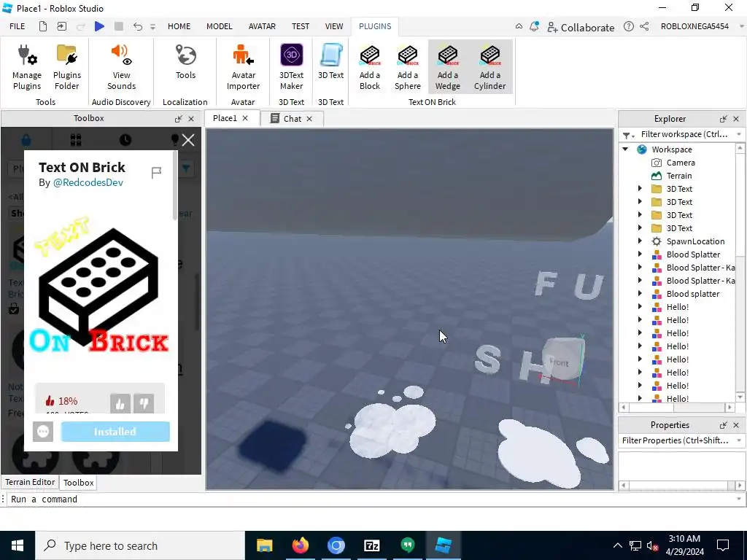Screen dimensions: 747x560
Task: Click the View Sounds plugin
Action: pos(121,67)
